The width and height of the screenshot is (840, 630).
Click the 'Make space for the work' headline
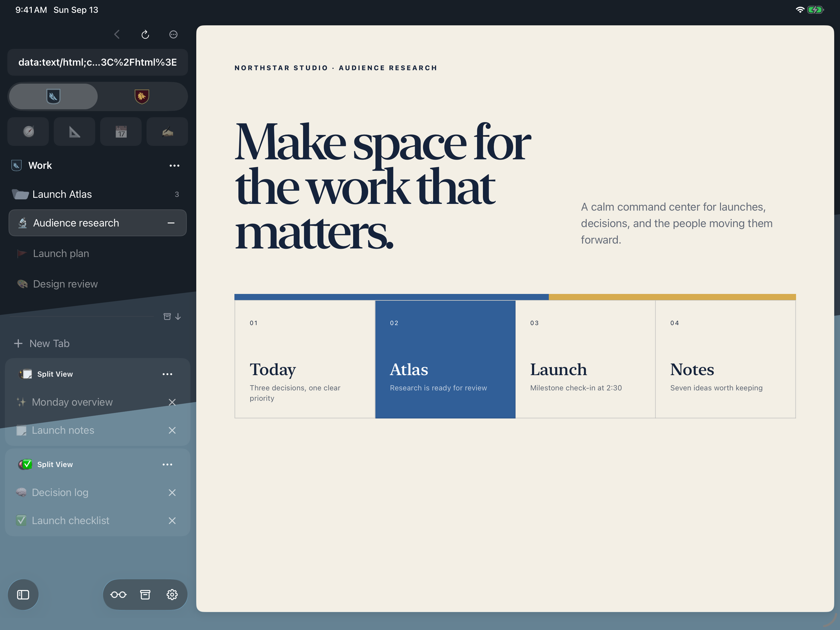pos(382,186)
